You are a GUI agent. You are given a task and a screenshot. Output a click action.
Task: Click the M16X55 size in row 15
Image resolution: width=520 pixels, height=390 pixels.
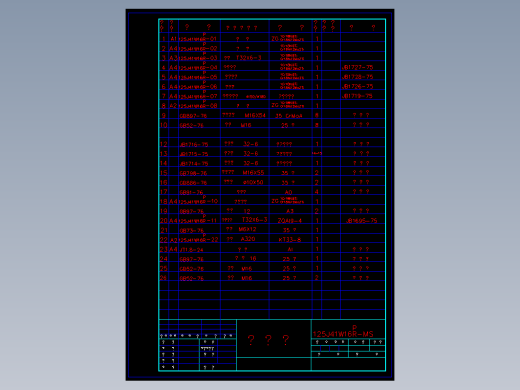[253, 173]
